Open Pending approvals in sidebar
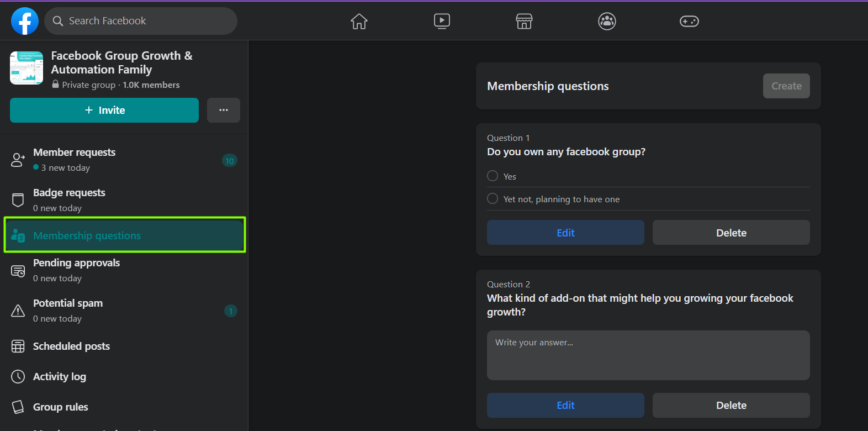 124,270
